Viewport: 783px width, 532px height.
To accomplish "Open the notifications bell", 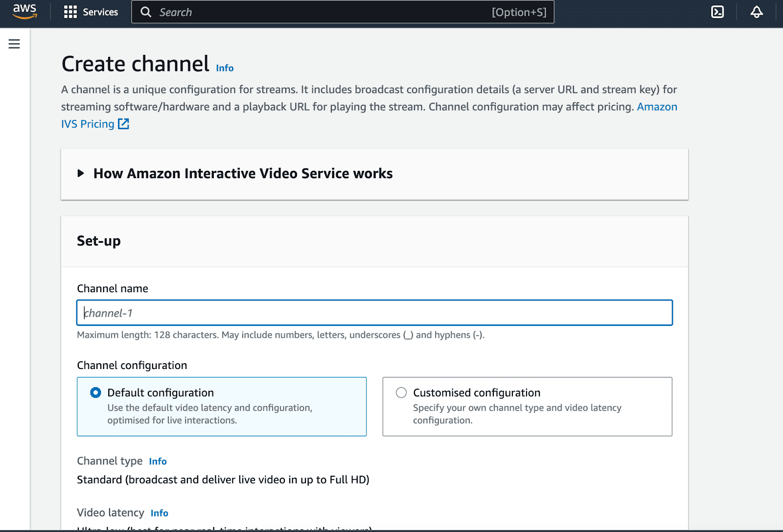I will click(757, 12).
